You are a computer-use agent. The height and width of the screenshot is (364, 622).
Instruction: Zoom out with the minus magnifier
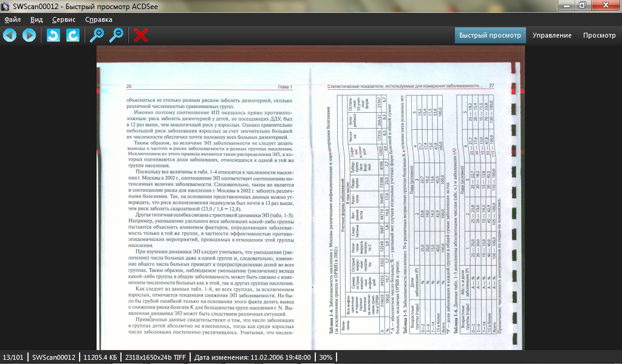point(116,35)
